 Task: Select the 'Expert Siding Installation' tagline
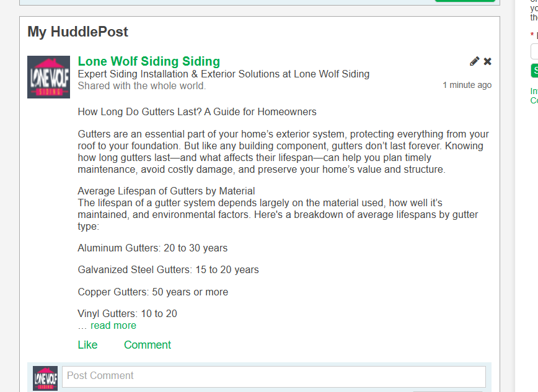pyautogui.click(x=224, y=74)
